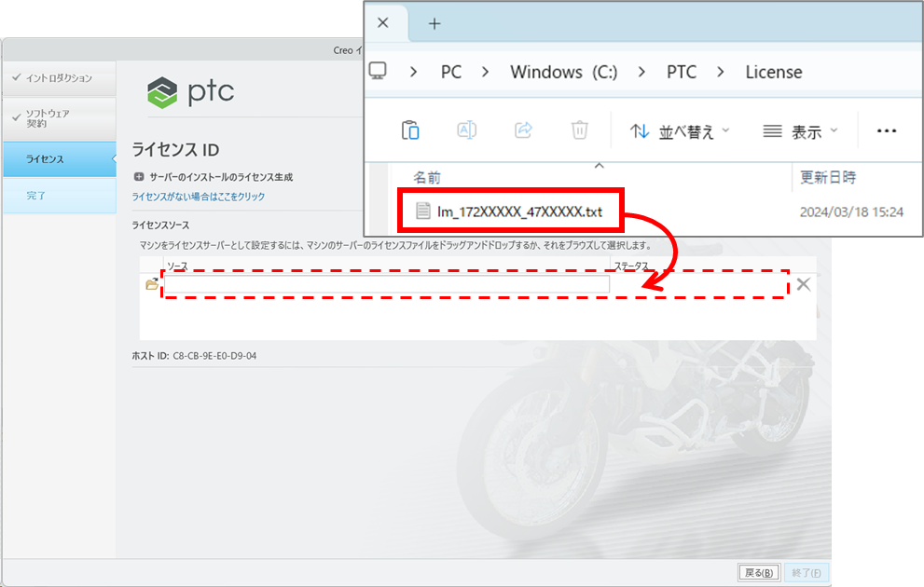Click the rename icon in Explorer toolbar

coord(466,130)
